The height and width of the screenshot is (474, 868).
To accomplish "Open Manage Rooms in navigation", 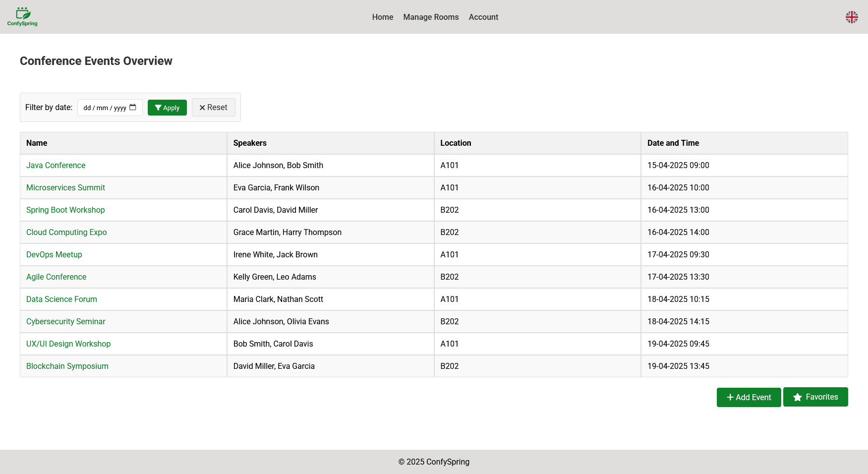I will point(431,17).
